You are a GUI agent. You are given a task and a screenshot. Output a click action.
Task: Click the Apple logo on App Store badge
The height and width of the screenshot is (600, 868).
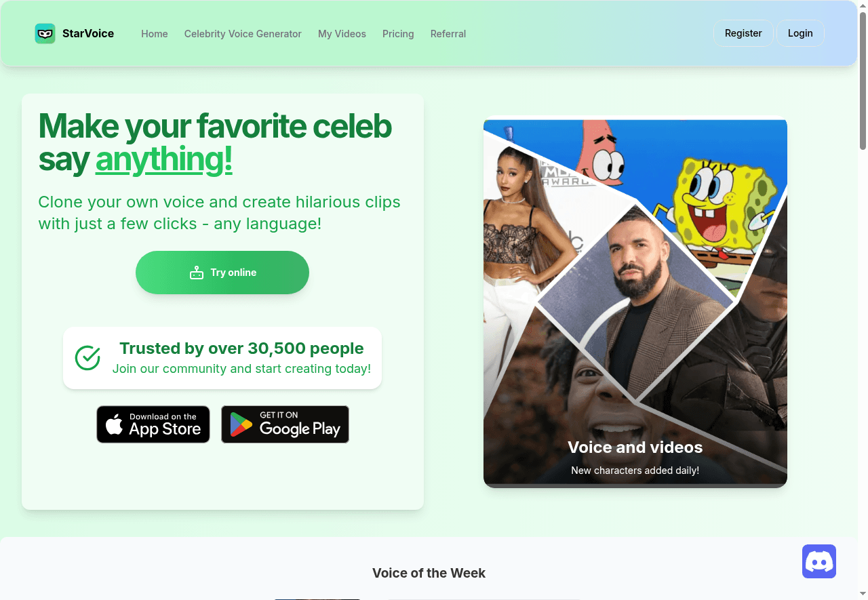coord(115,424)
